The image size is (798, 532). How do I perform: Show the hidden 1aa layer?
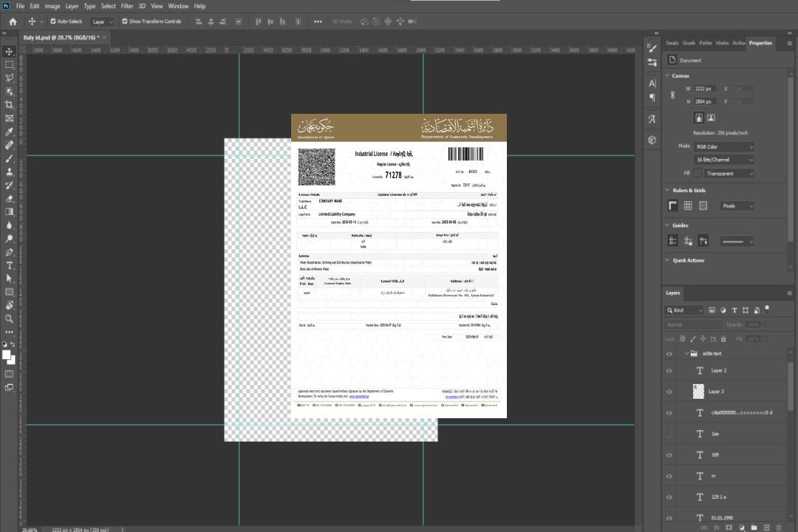[669, 434]
